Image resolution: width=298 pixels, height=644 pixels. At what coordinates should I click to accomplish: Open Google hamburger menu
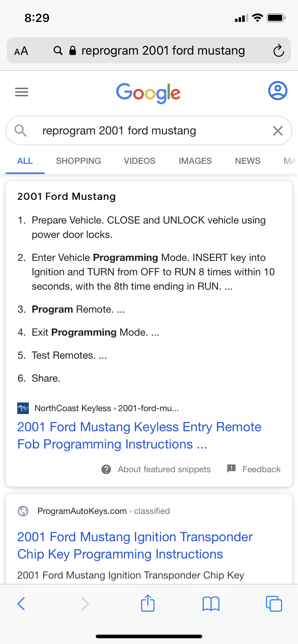pyautogui.click(x=22, y=92)
